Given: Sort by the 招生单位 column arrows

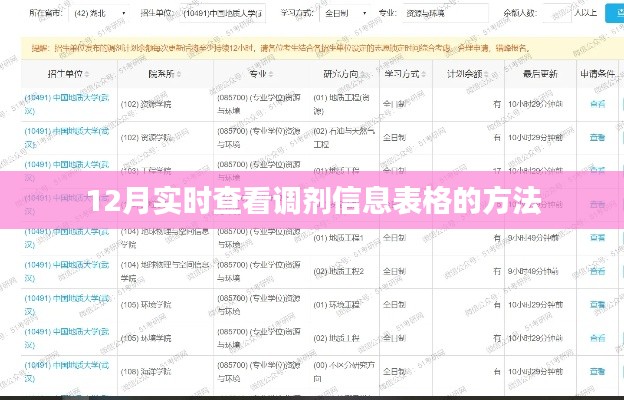Looking at the screenshot, I should (x=87, y=74).
